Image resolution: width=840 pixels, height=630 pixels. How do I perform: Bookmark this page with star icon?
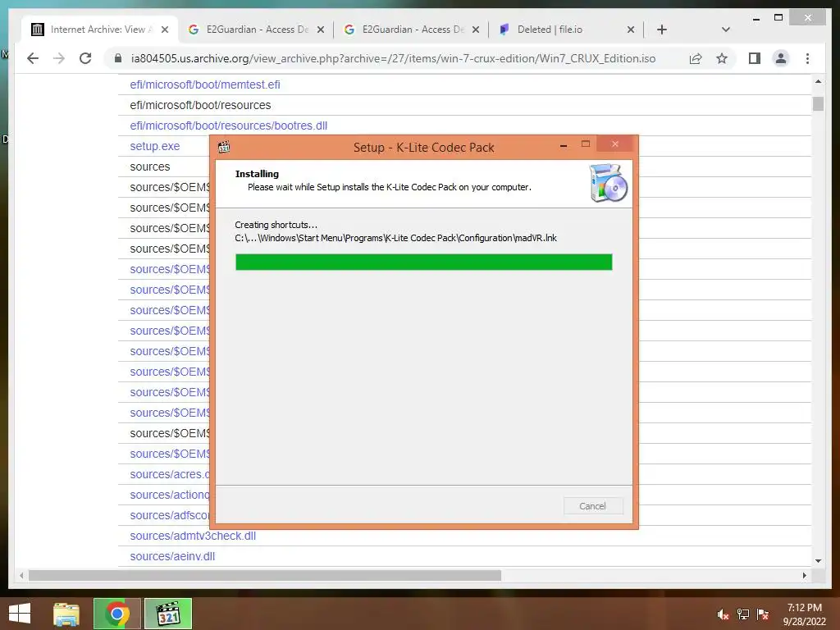point(722,58)
